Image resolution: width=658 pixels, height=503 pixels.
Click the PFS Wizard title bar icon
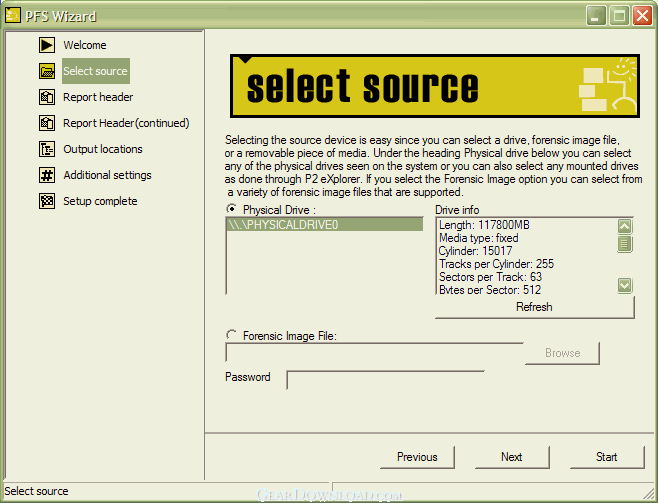coord(12,15)
